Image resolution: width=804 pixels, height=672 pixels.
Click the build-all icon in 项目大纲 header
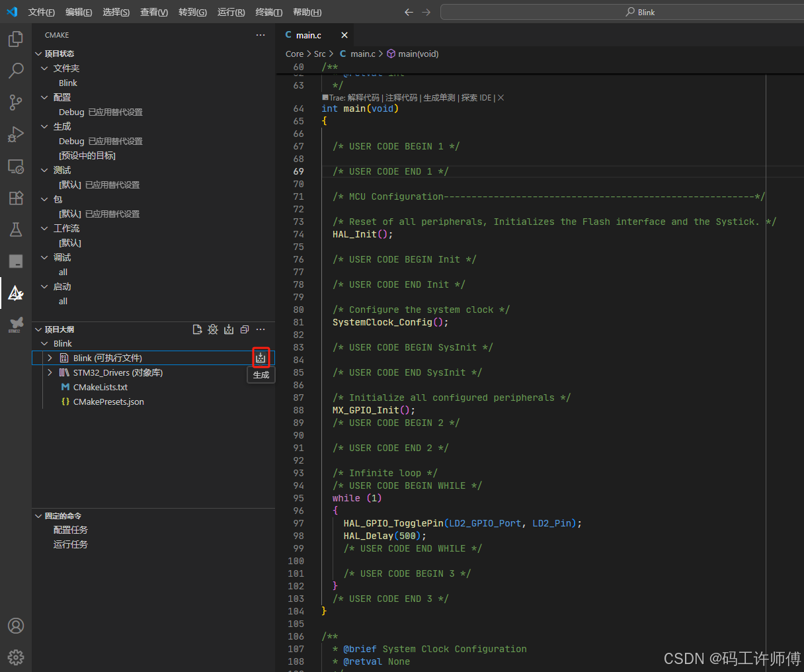(x=229, y=329)
